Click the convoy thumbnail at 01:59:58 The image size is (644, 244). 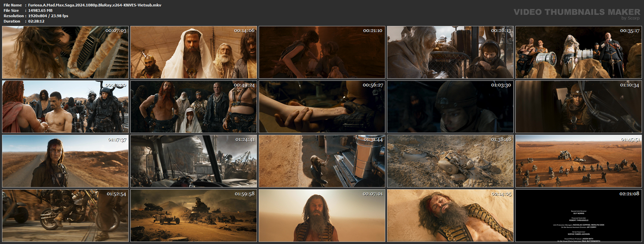click(194, 215)
